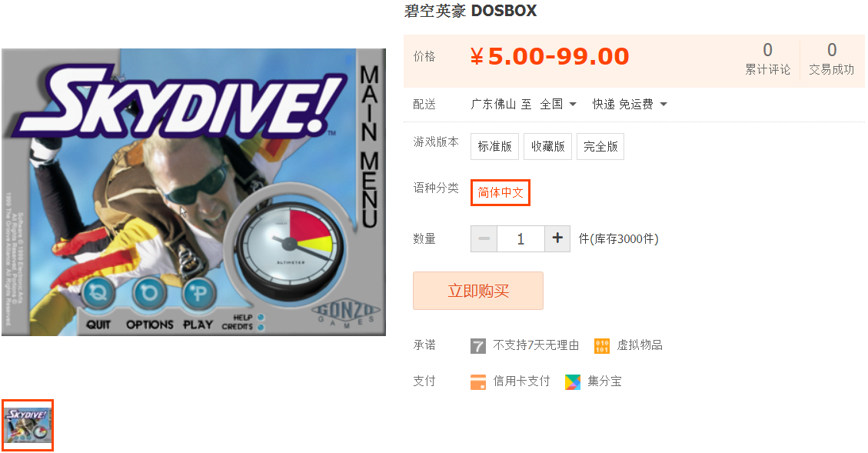The height and width of the screenshot is (453, 868).
Task: Open the 累计评论 review count link
Action: [x=767, y=59]
